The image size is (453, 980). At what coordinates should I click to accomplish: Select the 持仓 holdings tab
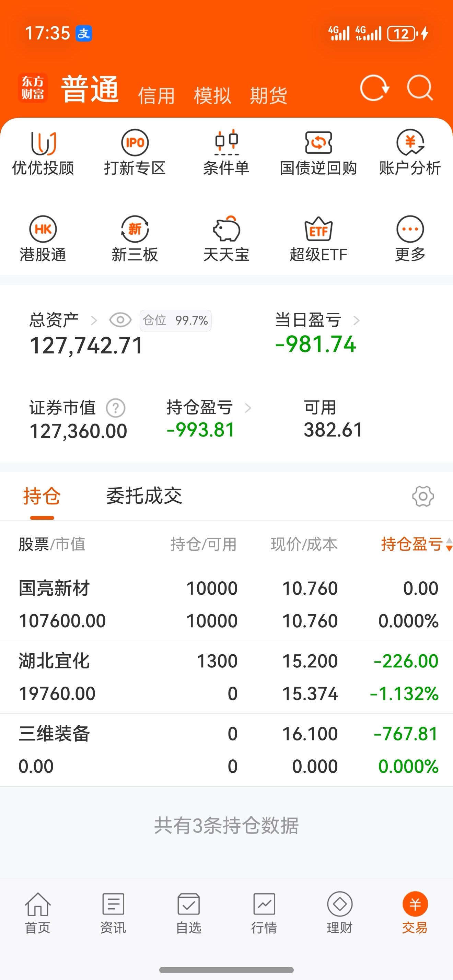tap(42, 496)
